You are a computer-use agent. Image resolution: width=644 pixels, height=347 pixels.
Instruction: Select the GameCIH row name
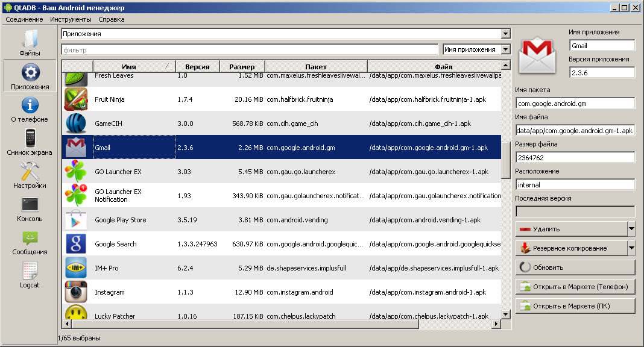[x=109, y=123]
